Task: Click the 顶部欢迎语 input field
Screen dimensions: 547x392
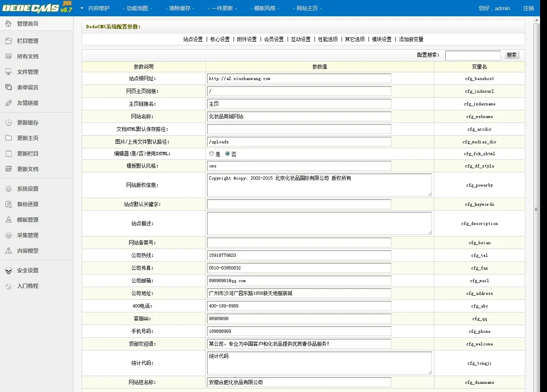Action: (299, 344)
